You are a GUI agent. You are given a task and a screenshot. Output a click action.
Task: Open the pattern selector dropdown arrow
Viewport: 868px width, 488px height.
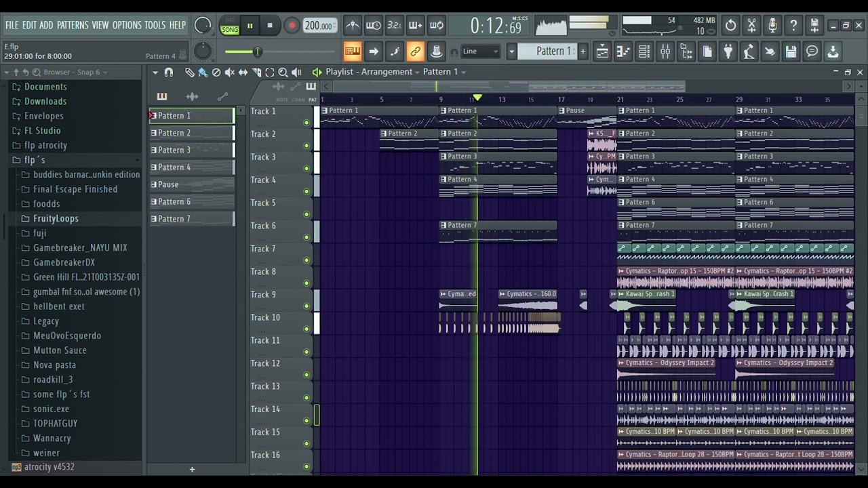tap(512, 52)
